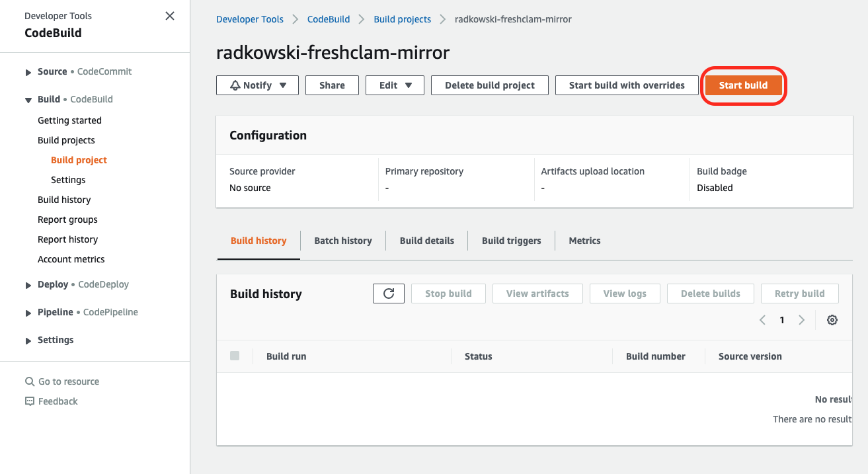This screenshot has height=474, width=868.
Task: Expand the Settings section in sidebar
Action: click(x=28, y=340)
